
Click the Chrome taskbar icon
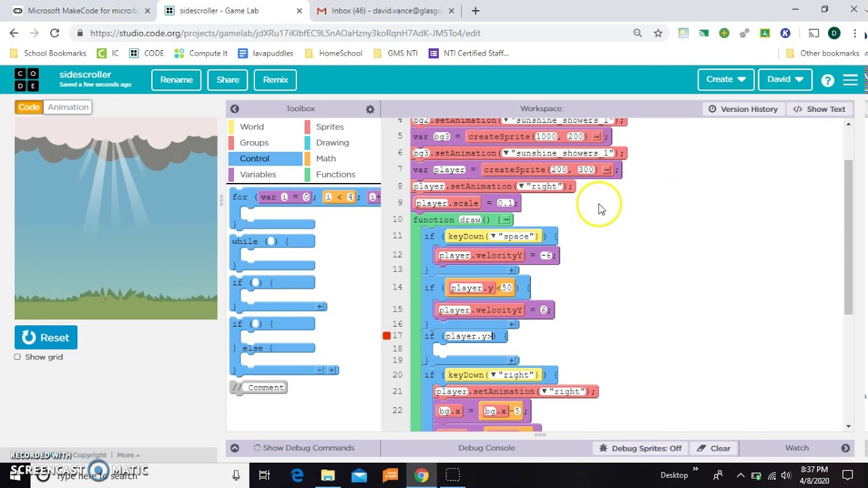click(x=422, y=475)
